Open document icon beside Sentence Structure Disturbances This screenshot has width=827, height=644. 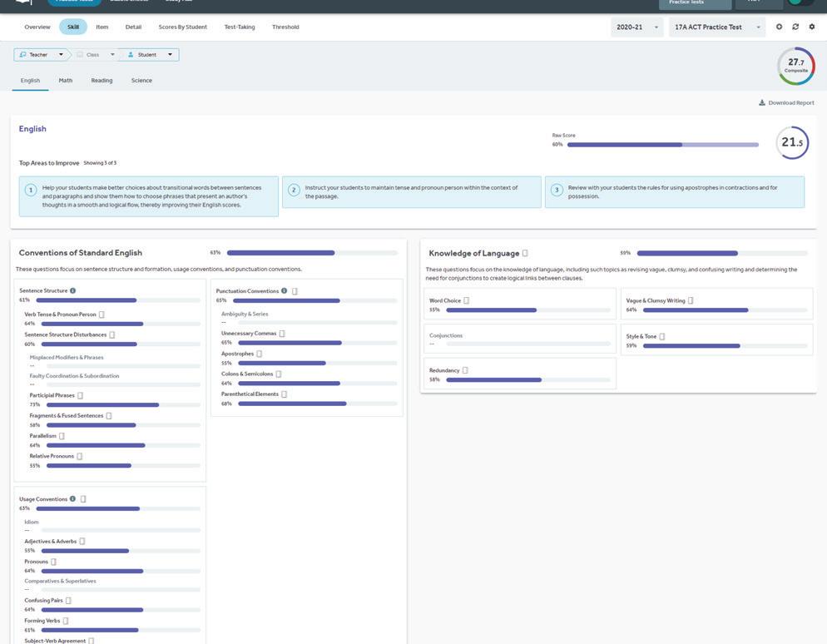(x=111, y=335)
